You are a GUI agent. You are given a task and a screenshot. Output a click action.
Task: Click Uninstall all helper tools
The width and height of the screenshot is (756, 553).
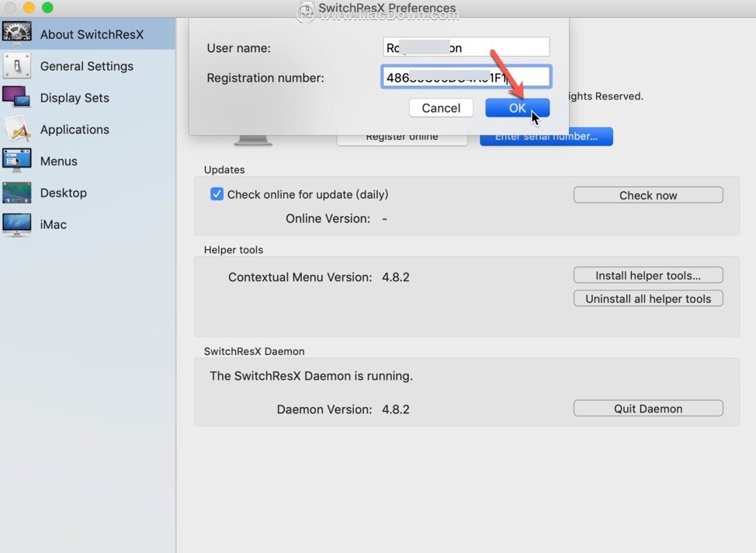tap(648, 298)
